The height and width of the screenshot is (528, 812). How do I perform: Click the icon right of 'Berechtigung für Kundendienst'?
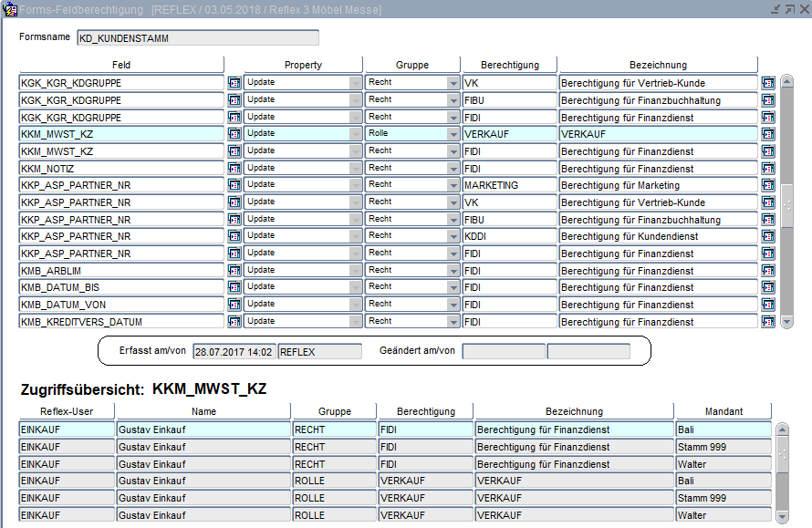click(768, 236)
